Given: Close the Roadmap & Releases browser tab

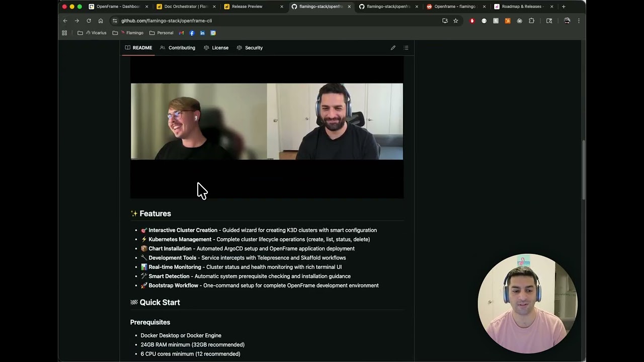Looking at the screenshot, I should pyautogui.click(x=552, y=7).
